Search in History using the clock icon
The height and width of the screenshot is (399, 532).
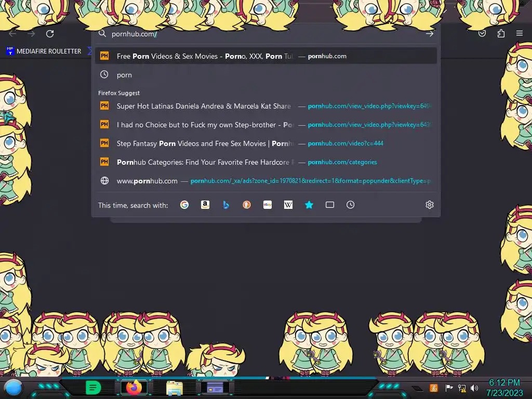351,205
